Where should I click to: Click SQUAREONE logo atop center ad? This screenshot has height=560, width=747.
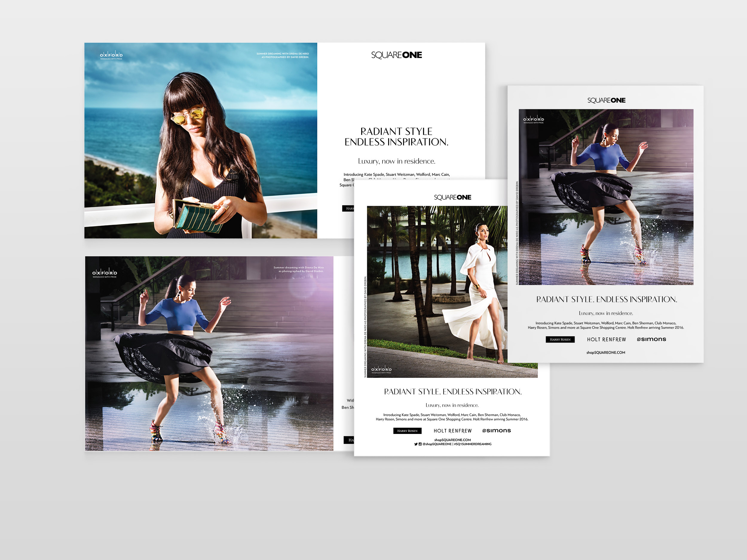[452, 197]
